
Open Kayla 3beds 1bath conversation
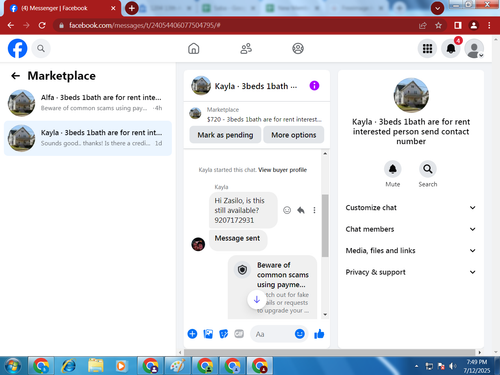coord(88,138)
